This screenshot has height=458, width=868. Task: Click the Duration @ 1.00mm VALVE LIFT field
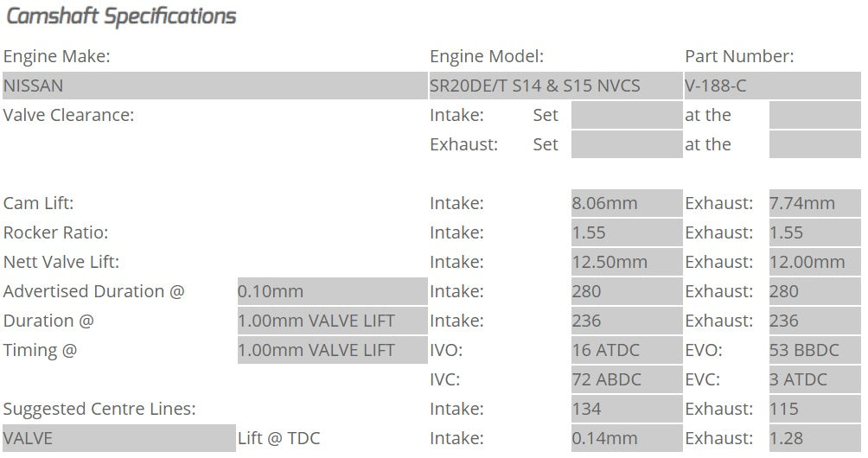click(x=332, y=321)
